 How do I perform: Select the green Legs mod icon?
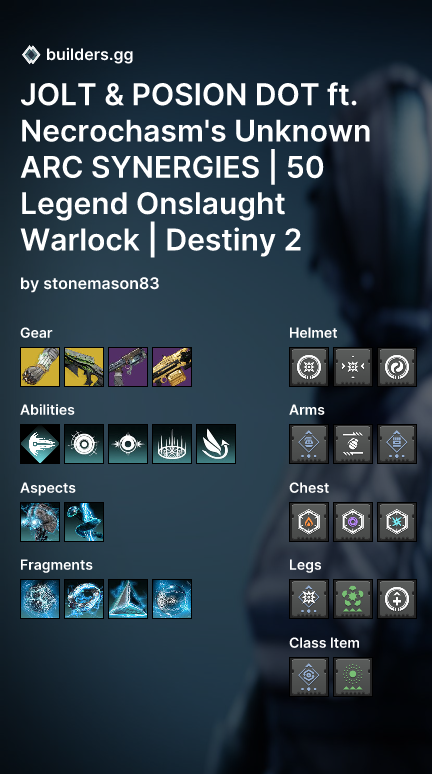click(x=353, y=599)
